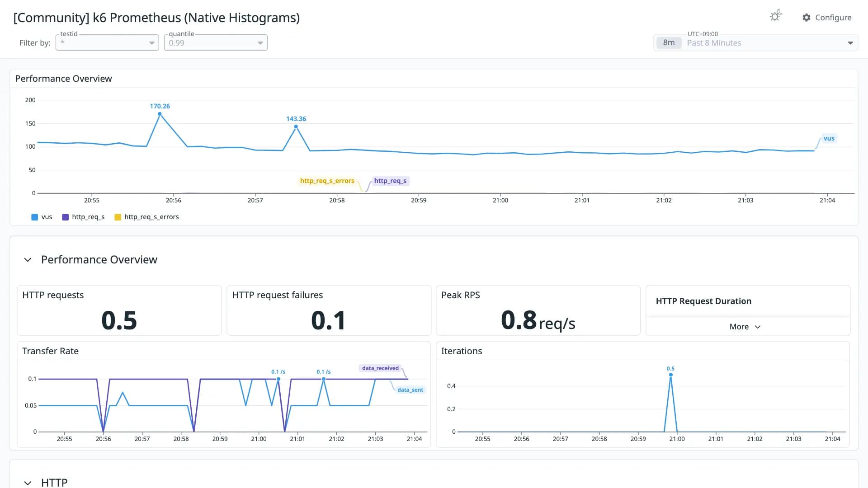
Task: Toggle the light/dark theme icon
Action: coord(776,16)
